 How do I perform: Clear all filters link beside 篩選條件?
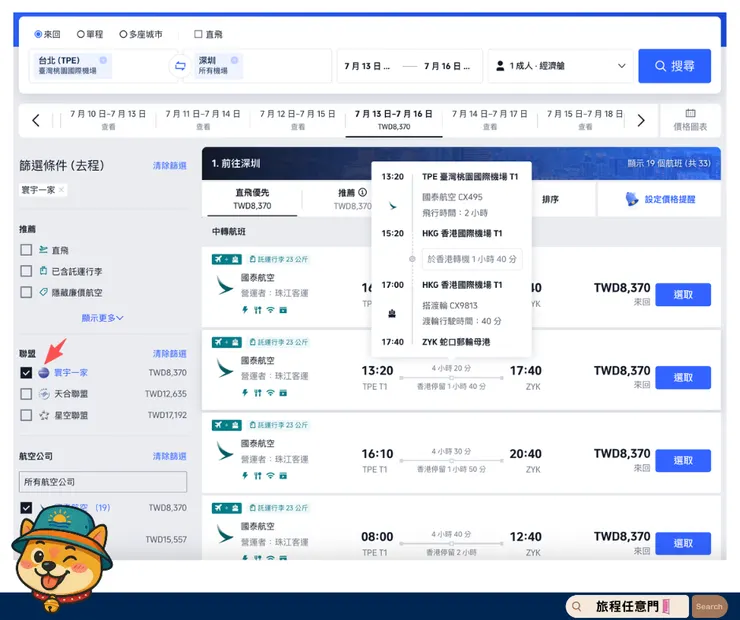pyautogui.click(x=169, y=166)
